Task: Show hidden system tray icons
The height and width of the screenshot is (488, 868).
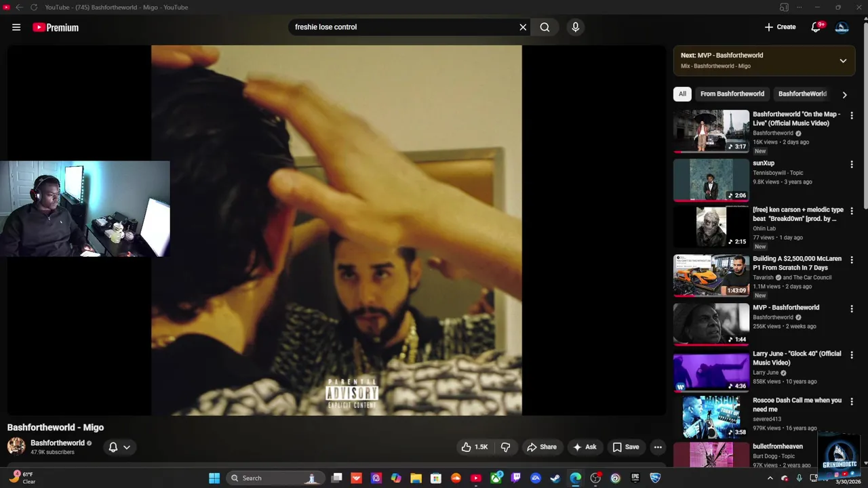Action: pyautogui.click(x=770, y=478)
